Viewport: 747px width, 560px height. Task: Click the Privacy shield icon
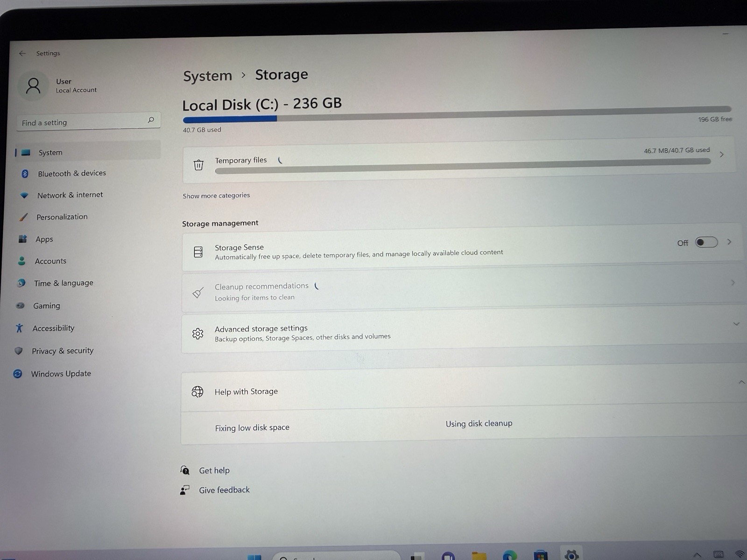click(x=19, y=350)
